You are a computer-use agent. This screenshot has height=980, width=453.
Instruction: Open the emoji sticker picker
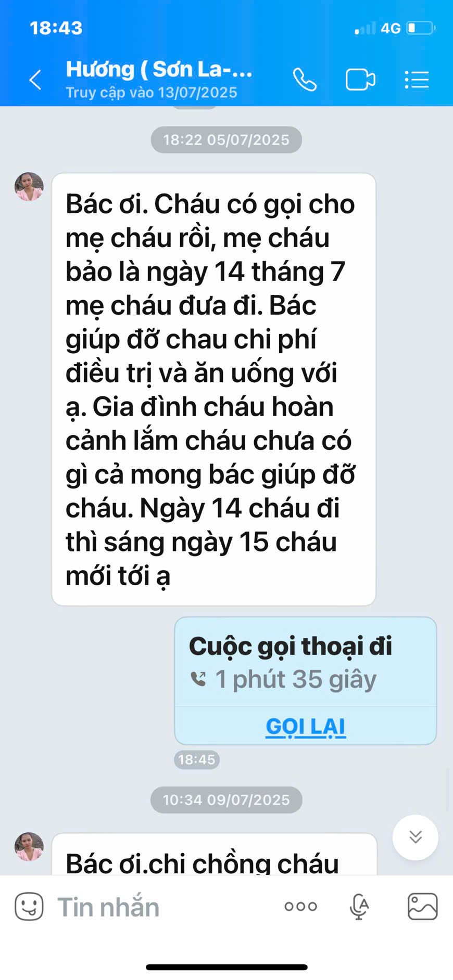(x=29, y=907)
